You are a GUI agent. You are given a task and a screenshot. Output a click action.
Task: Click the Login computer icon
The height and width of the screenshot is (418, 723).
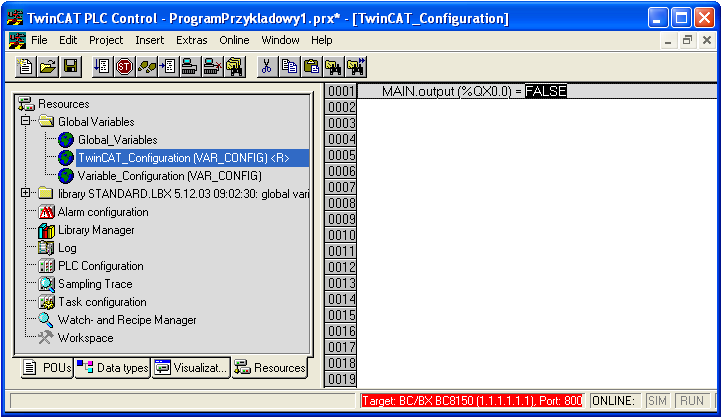click(190, 67)
